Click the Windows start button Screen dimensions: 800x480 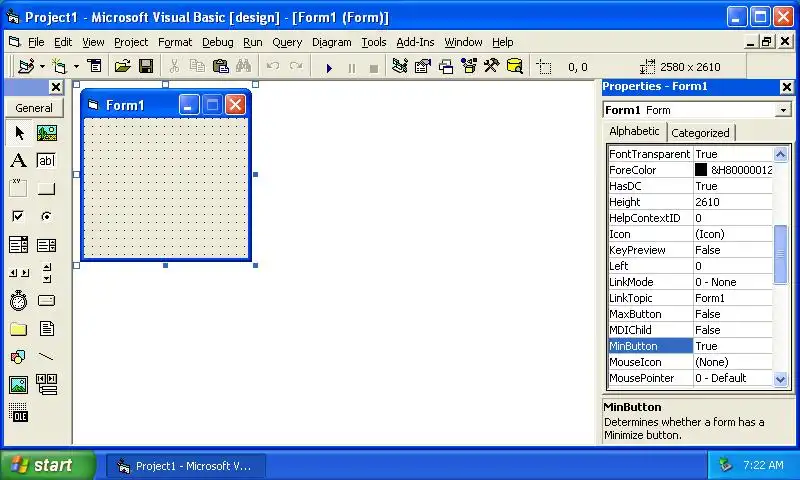point(47,465)
